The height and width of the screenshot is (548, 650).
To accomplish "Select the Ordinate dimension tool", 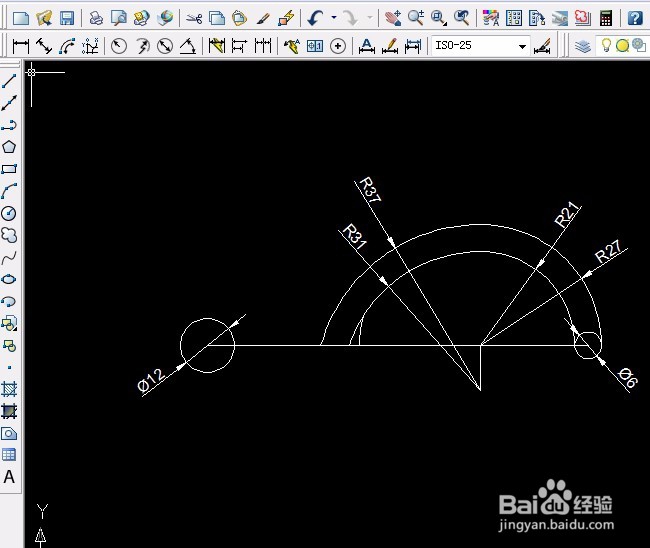I will (x=90, y=46).
